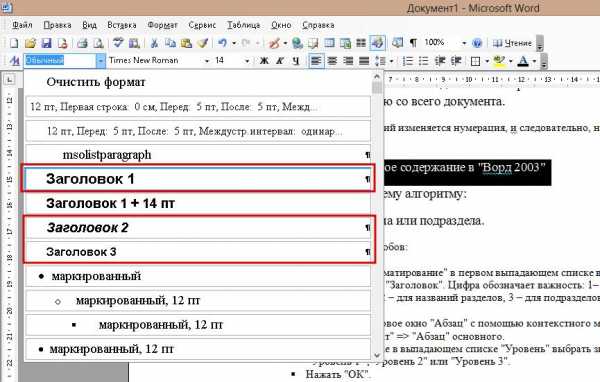The height and width of the screenshot is (382, 600).
Task: Select the Заголовок 2 style
Action: [x=197, y=228]
